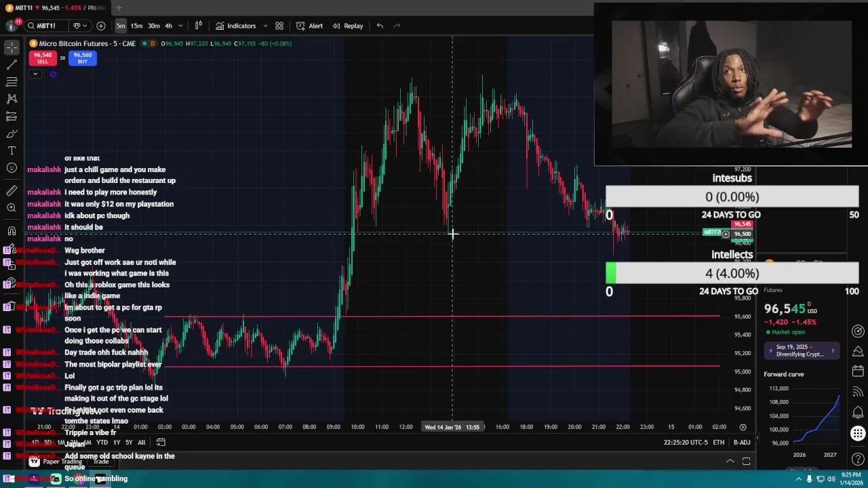The height and width of the screenshot is (488, 868).
Task: Expand the bottom panel with the chevron
Action: [730, 462]
